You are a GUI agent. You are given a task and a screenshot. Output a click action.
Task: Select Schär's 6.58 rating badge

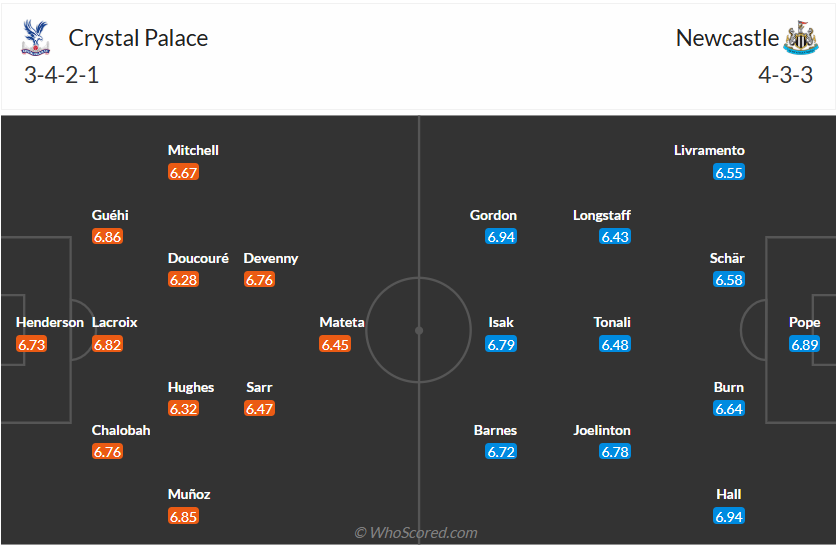[729, 280]
